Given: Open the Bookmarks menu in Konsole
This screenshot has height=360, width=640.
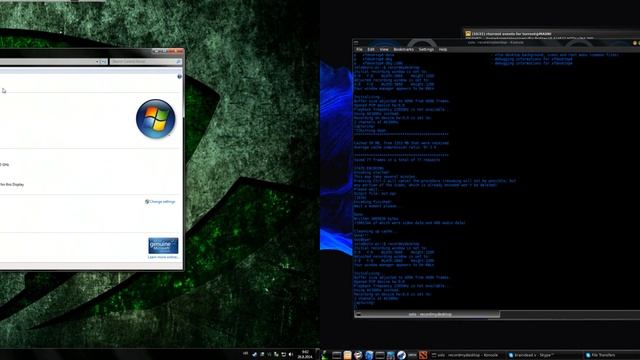Looking at the screenshot, I should tap(403, 49).
